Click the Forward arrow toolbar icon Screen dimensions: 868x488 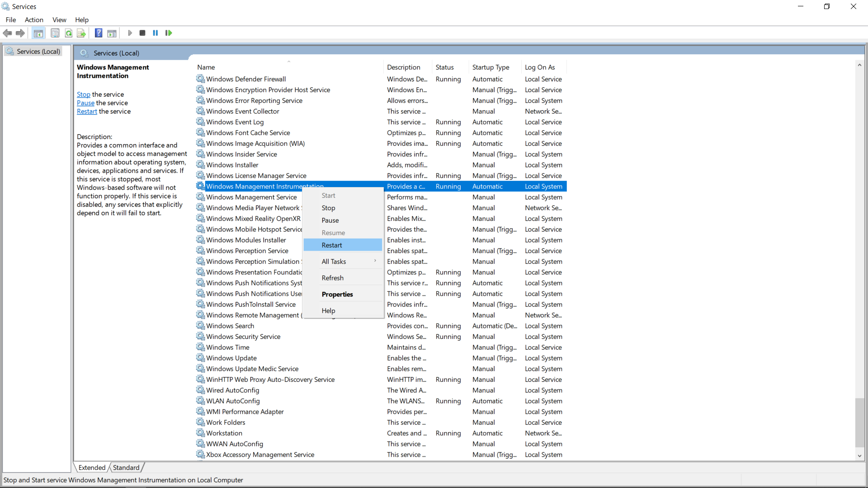20,33
